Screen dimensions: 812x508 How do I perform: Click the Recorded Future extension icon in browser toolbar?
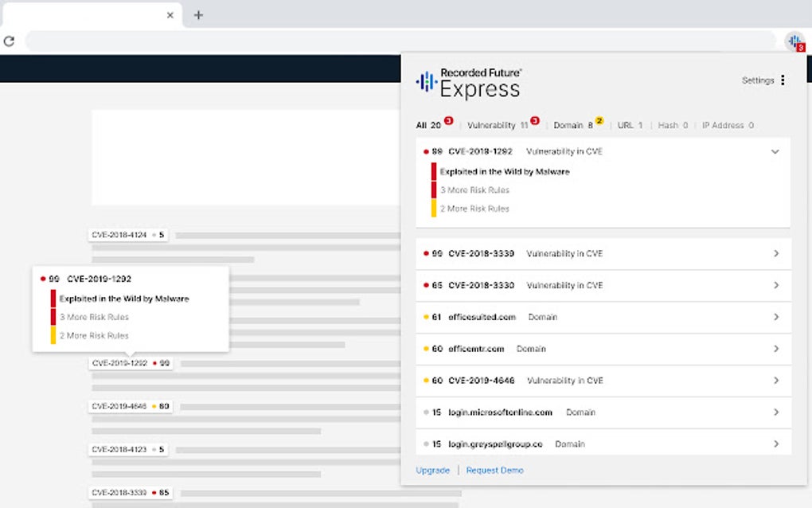click(x=794, y=41)
